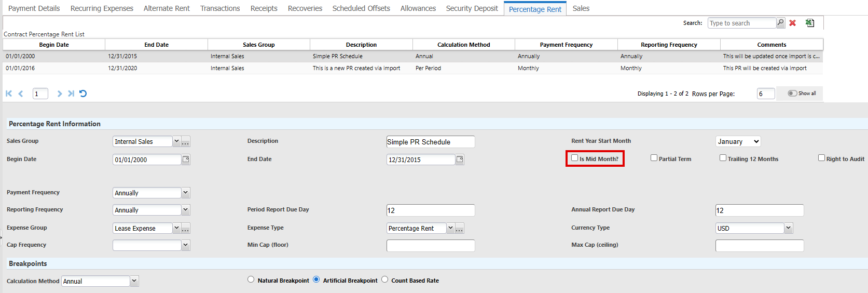Click the Description text field
868x293 pixels.
point(430,142)
